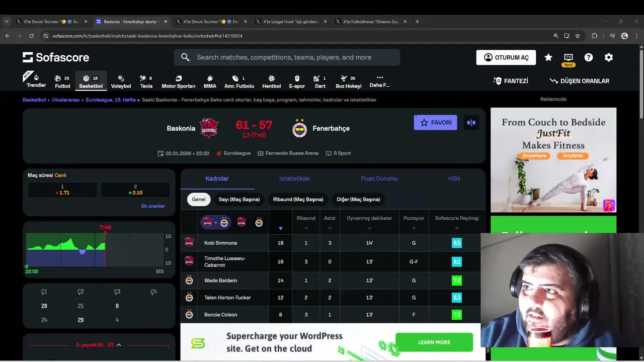This screenshot has height=362, width=644.
Task: Switch to the Puan Durumu tab
Action: click(379, 178)
